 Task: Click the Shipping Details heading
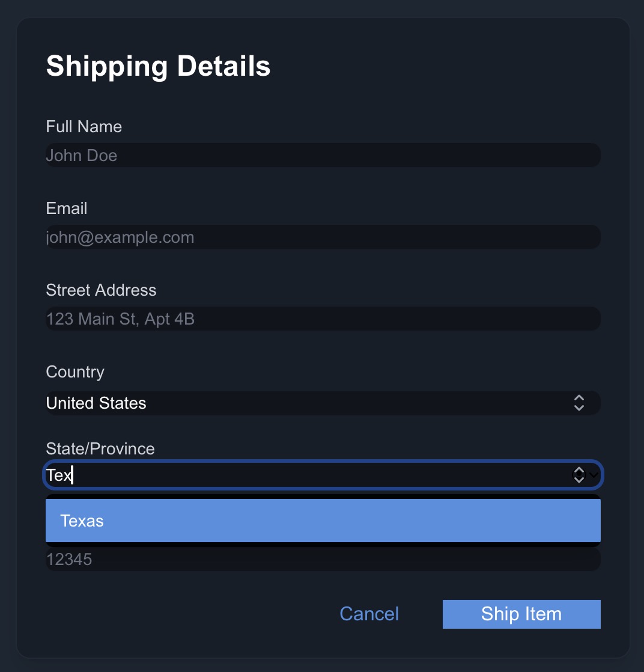158,67
